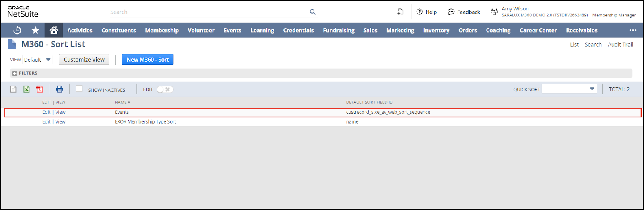Toggle the inline Edit switch
644x210 pixels.
pyautogui.click(x=165, y=89)
